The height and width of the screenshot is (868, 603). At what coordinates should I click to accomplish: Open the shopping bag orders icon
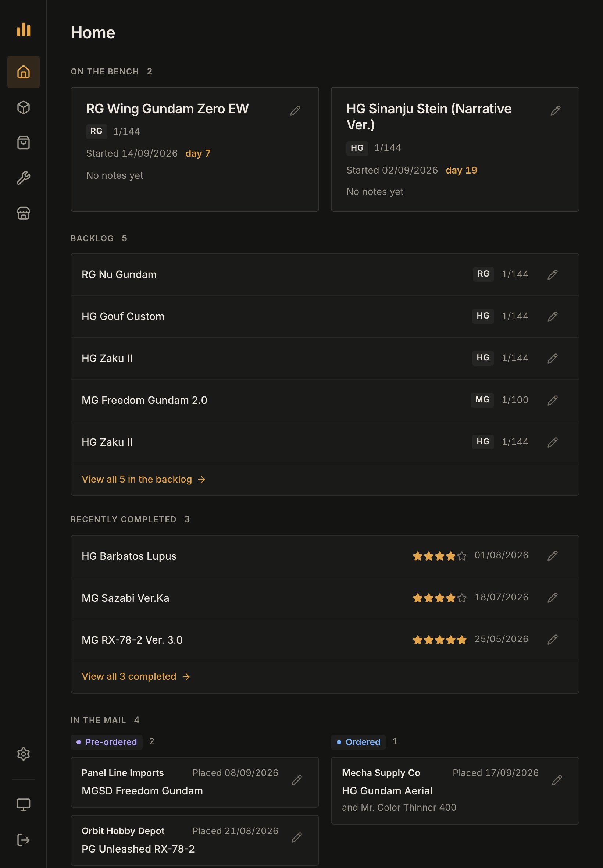[24, 143]
